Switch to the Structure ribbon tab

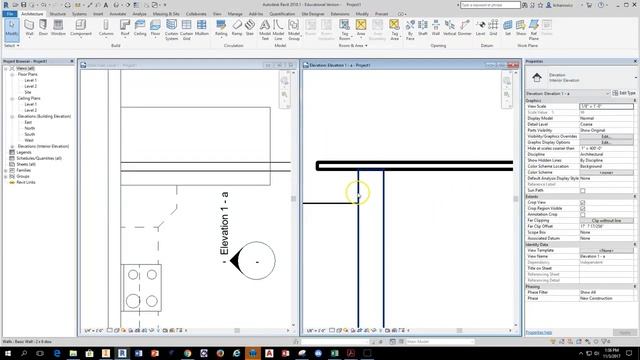click(58, 14)
